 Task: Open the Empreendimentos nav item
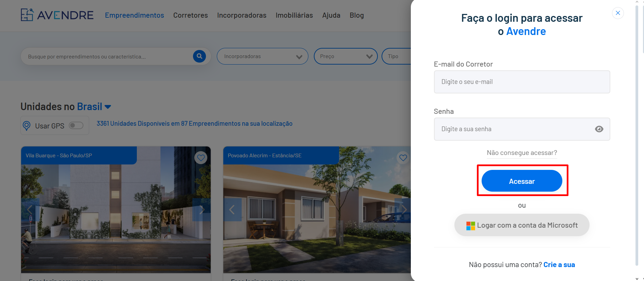(134, 15)
